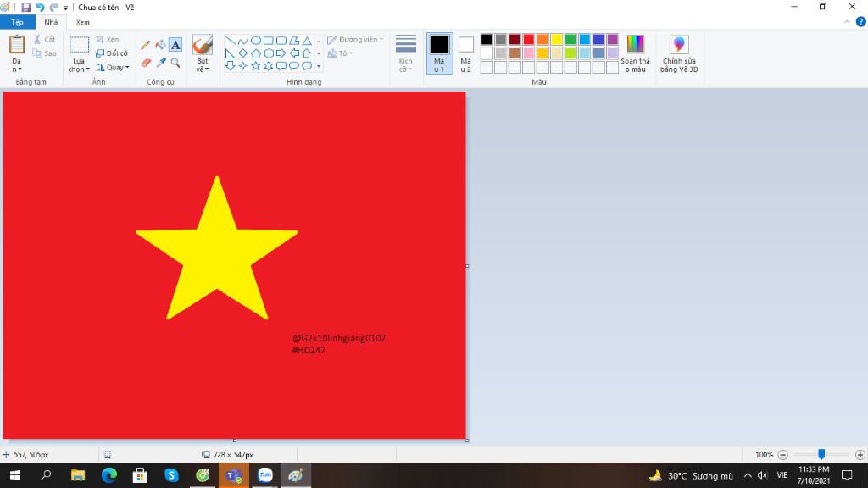The width and height of the screenshot is (868, 488).
Task: Switch to the Nhà home tab
Action: click(x=51, y=22)
